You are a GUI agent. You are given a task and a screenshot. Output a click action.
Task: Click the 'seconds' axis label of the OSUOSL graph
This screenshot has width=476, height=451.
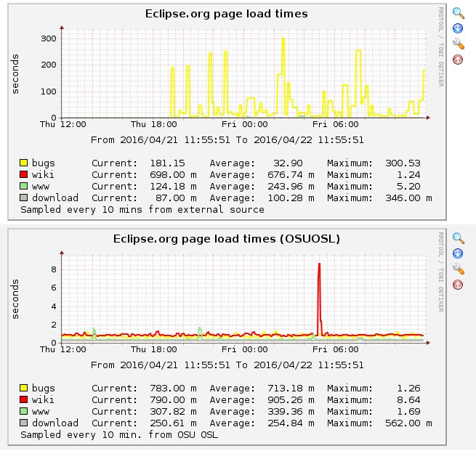(15, 299)
